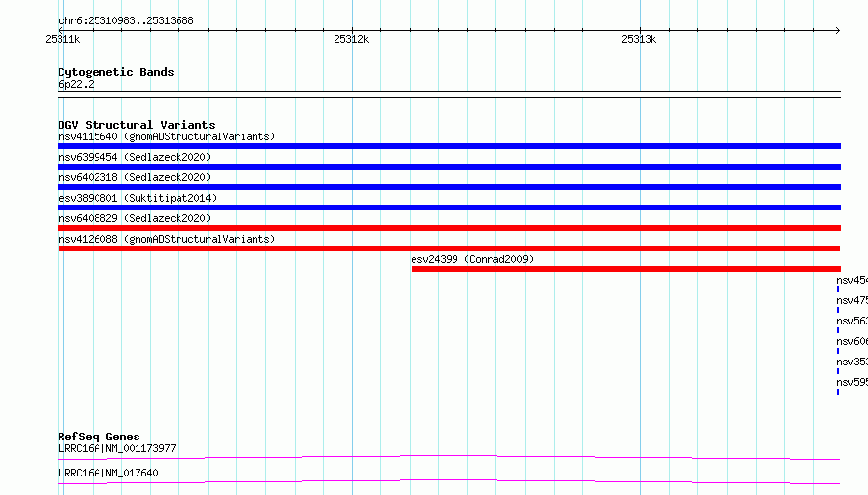Click the red bar for nsv4126088
This screenshot has height=495, width=868.
[x=449, y=248]
